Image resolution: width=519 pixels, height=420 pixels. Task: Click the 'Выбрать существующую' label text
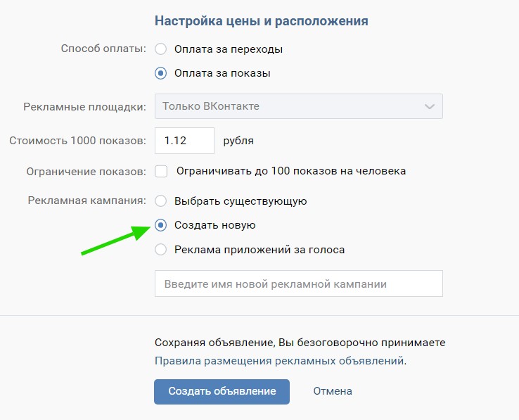[x=241, y=201]
